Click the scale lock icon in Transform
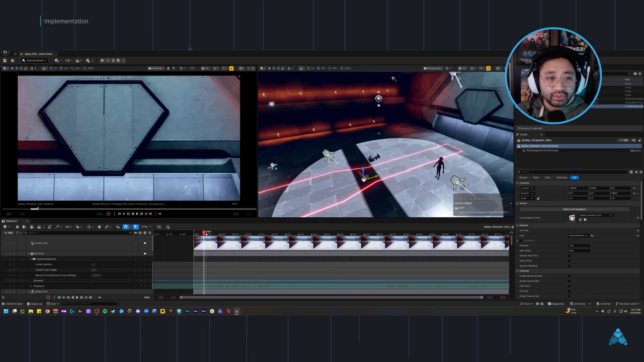 [x=538, y=198]
